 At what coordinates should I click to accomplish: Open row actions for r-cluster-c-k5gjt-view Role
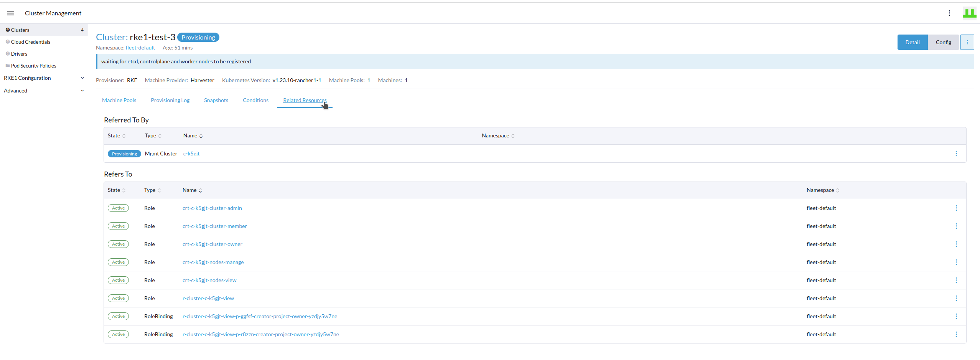(956, 298)
